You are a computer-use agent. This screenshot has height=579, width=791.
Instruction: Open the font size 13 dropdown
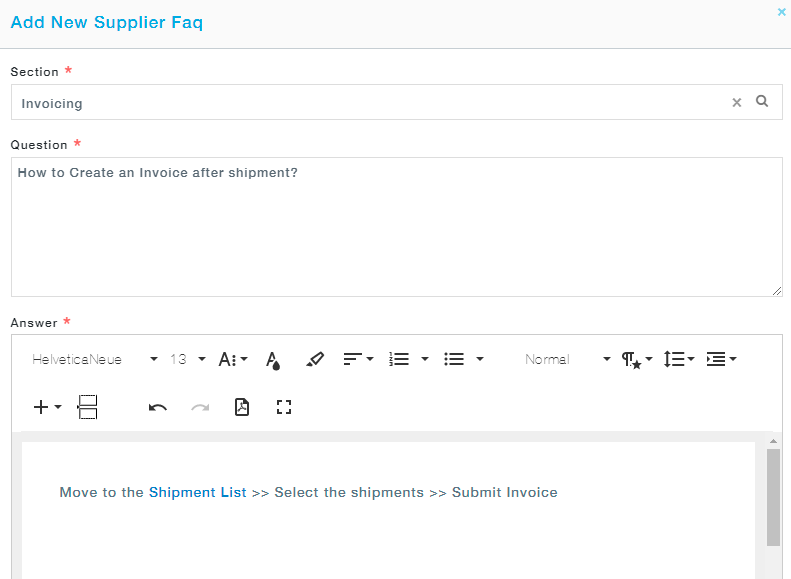point(188,360)
